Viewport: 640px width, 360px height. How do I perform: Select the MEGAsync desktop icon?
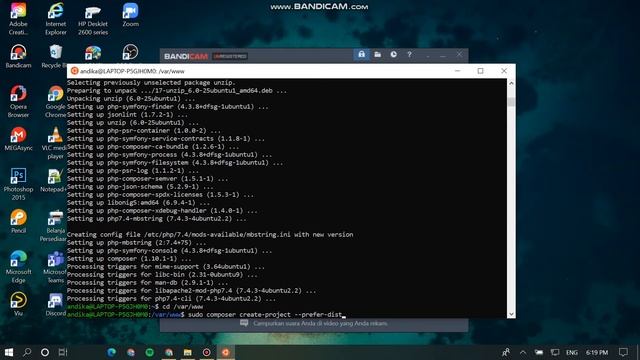click(18, 139)
